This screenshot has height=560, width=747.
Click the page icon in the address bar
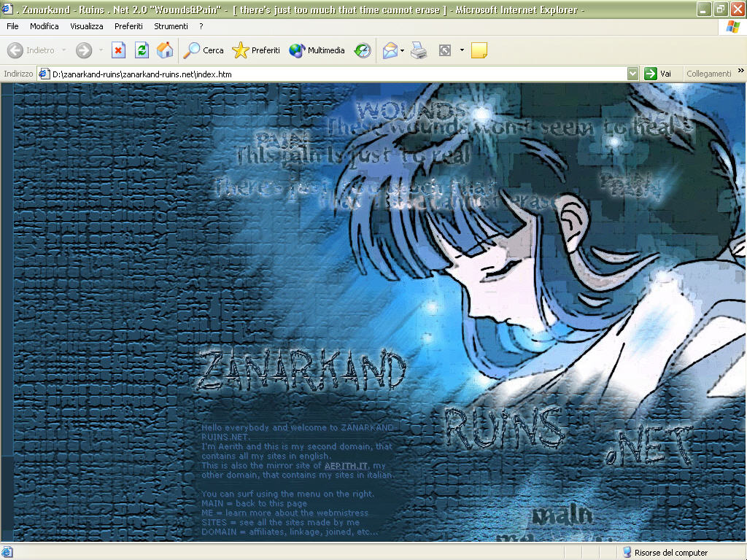[x=44, y=74]
